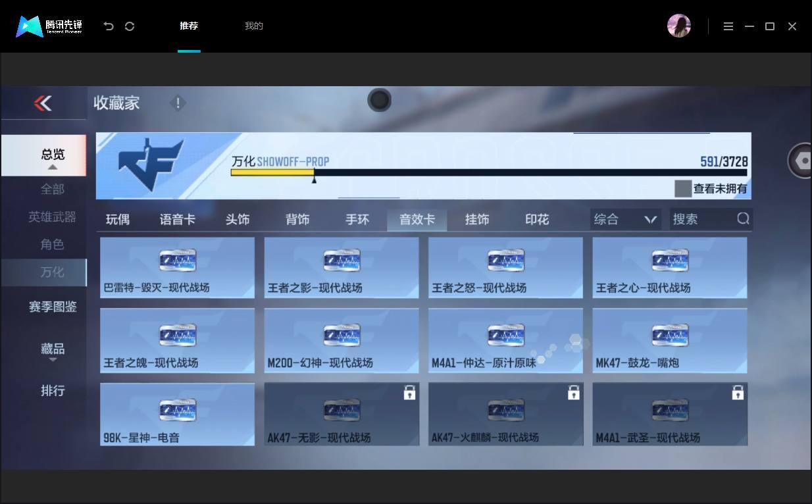Click sound card icon of 王者之影

pyautogui.click(x=342, y=261)
